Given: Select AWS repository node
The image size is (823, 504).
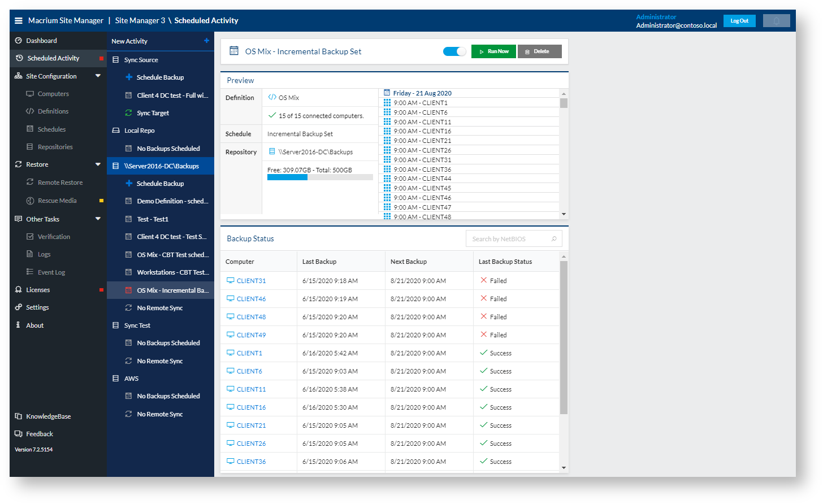Looking at the screenshot, I should 161,379.
